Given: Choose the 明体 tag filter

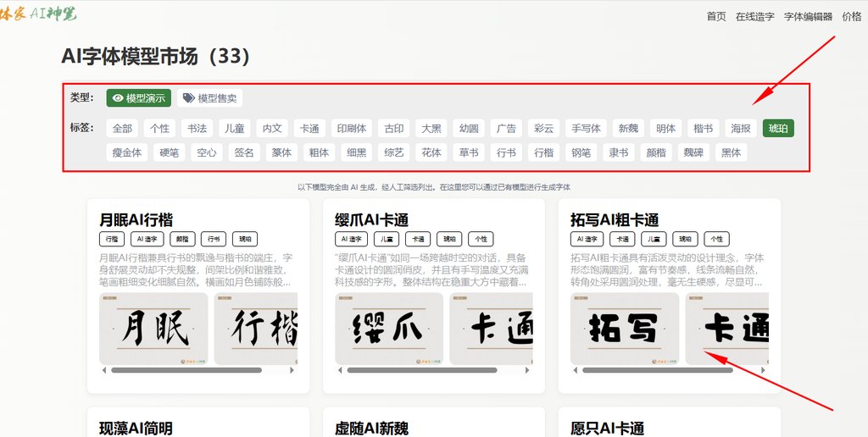Looking at the screenshot, I should pyautogui.click(x=666, y=129).
